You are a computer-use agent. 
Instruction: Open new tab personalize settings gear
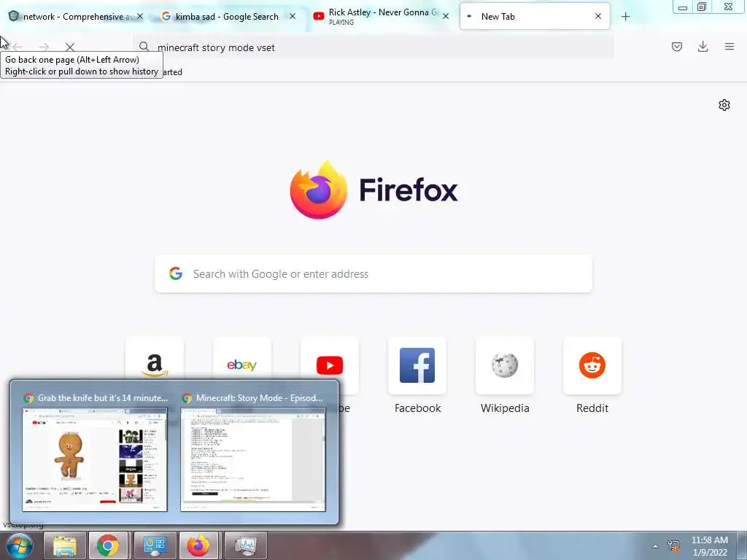click(x=724, y=105)
